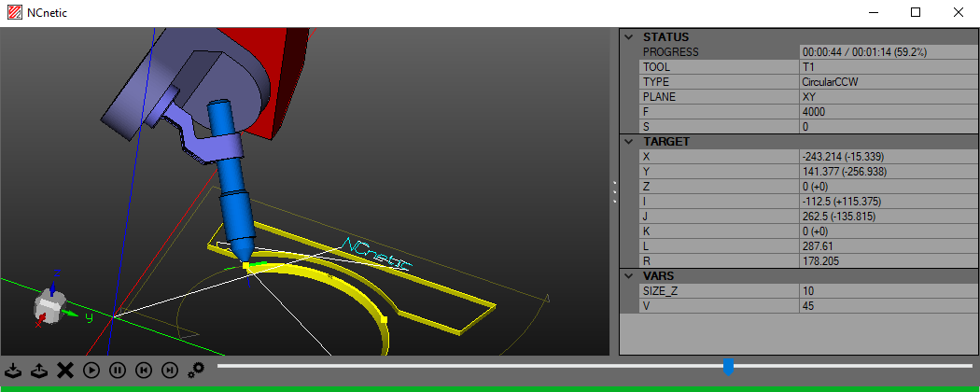Click the Z target value 0 (+0)
The width and height of the screenshot is (980, 392).
click(888, 187)
